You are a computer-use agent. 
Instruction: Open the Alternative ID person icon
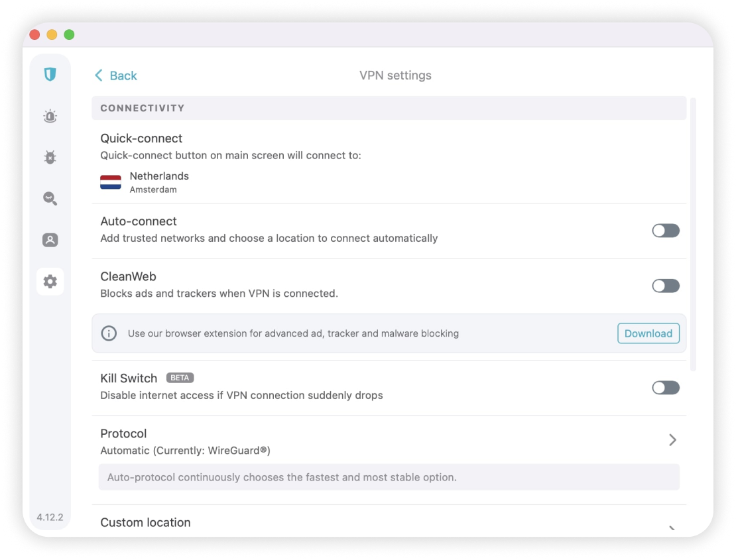(50, 240)
